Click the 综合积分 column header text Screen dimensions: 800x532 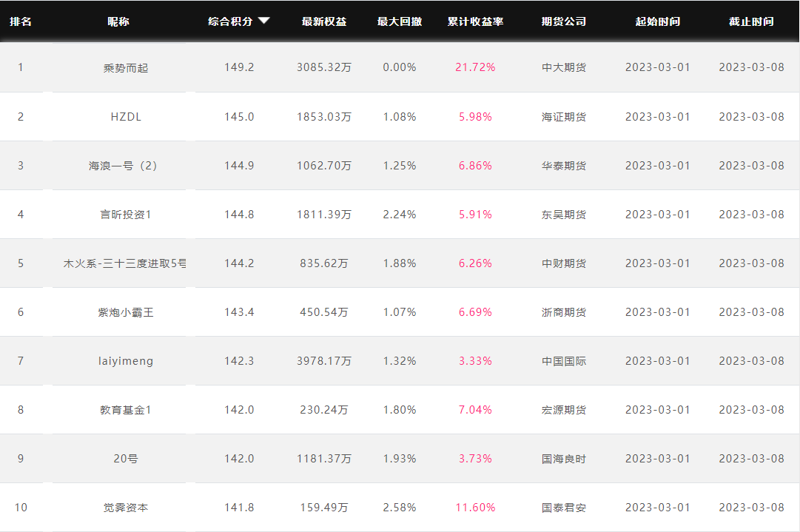230,21
